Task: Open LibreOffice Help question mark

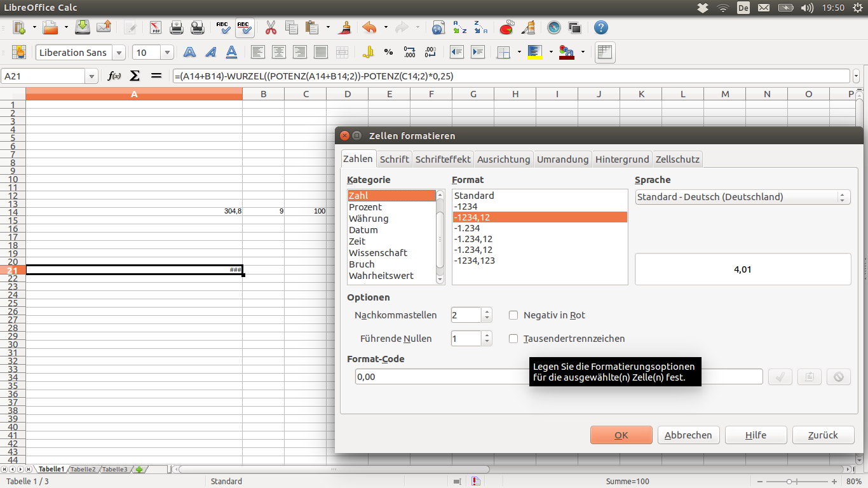Action: tap(600, 28)
